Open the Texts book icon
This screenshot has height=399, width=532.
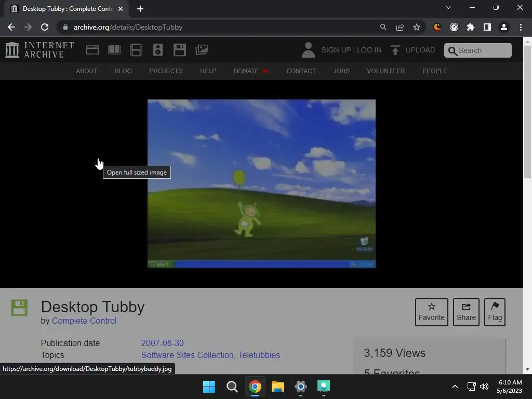pyautogui.click(x=114, y=50)
